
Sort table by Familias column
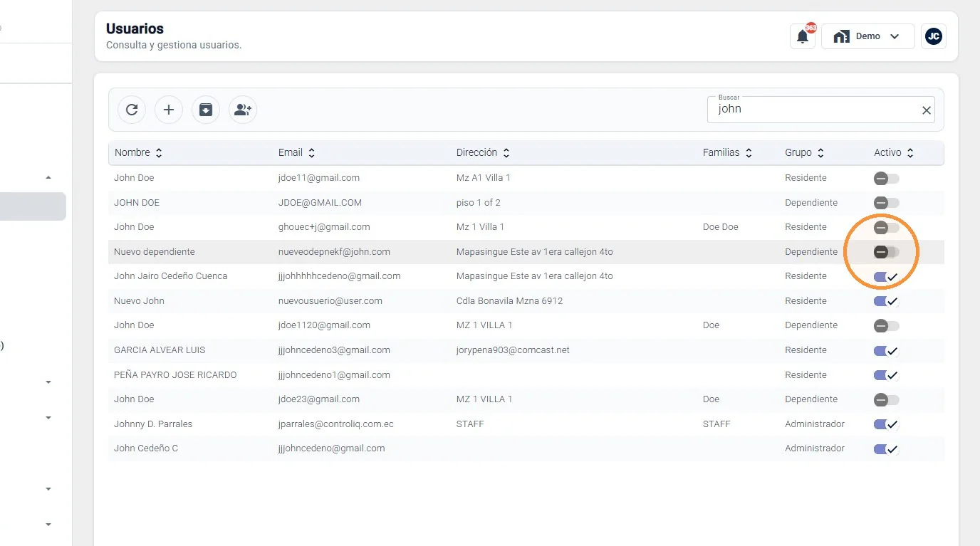tap(728, 153)
